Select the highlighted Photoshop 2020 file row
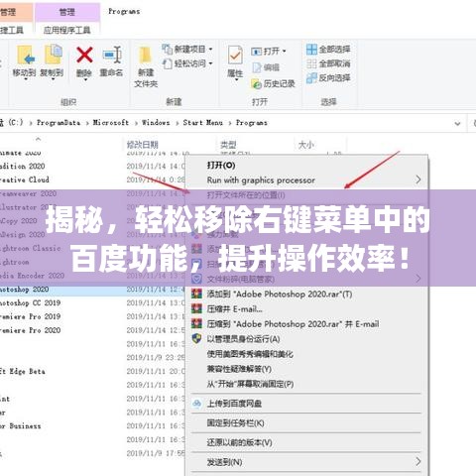Viewport: 476px width, 476px height. pos(92,290)
